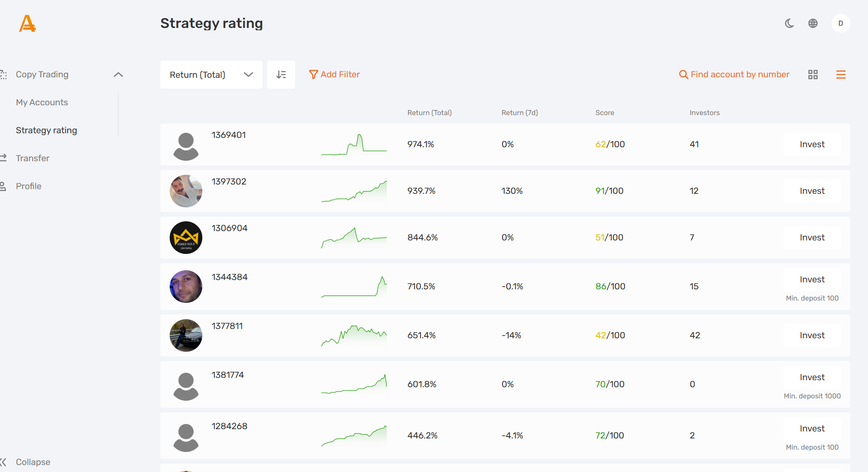
Task: Sort by the Investors column header
Action: (x=704, y=112)
